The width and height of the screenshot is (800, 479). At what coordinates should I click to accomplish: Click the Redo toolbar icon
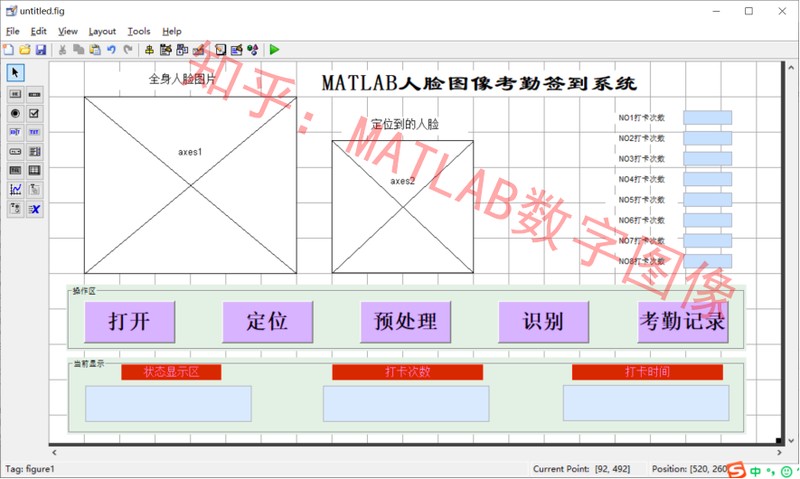(x=128, y=49)
